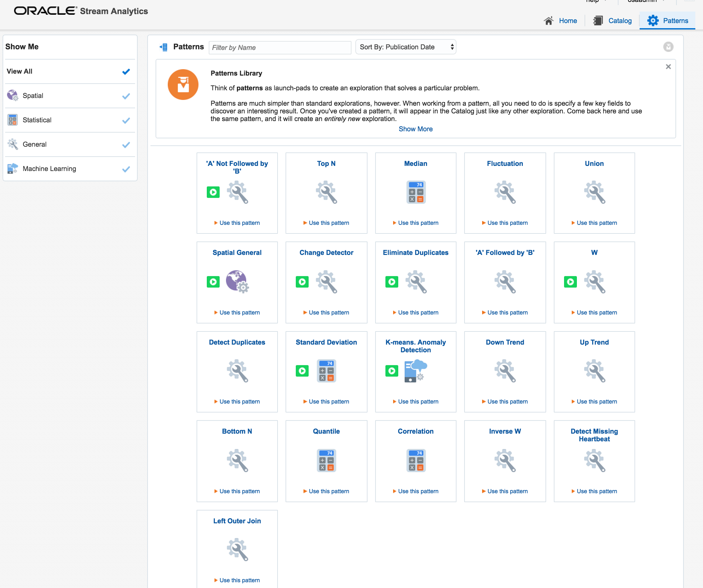Image resolution: width=703 pixels, height=588 pixels.
Task: Uncheck the Machine Learning filter
Action: (x=126, y=169)
